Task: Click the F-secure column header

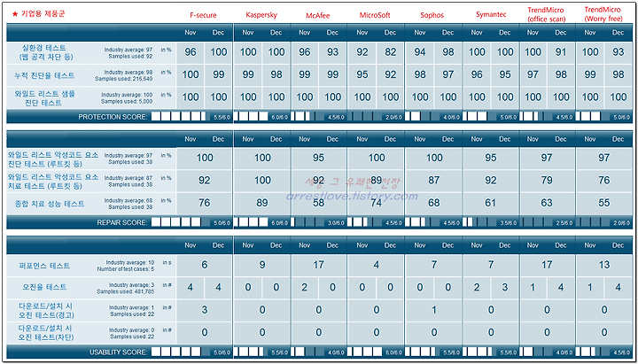Action: tap(203, 15)
